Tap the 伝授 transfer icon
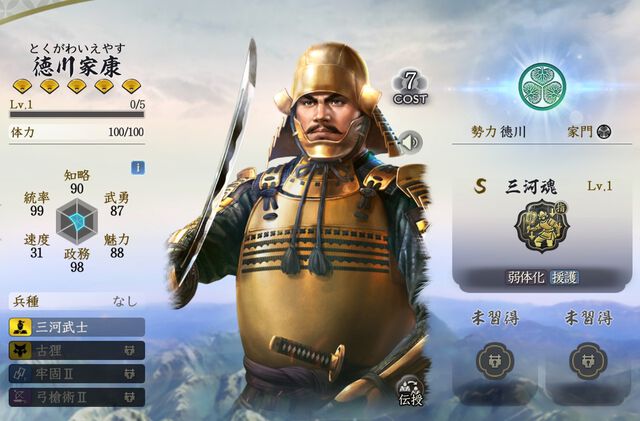 click(x=411, y=392)
